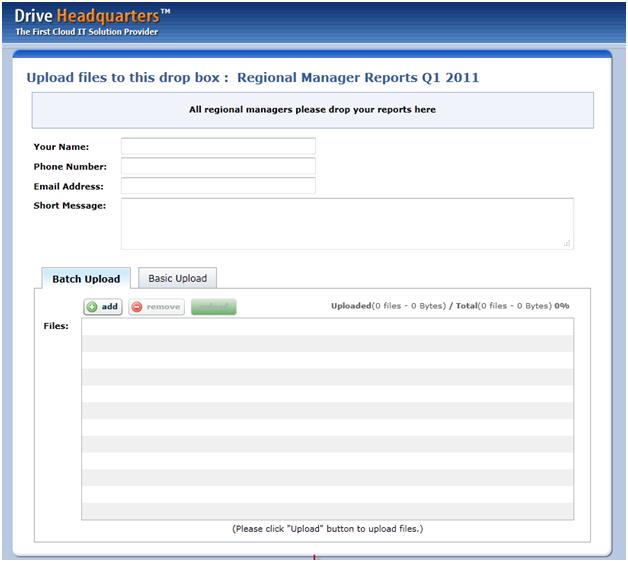Click the Files label beside the list

click(x=56, y=326)
